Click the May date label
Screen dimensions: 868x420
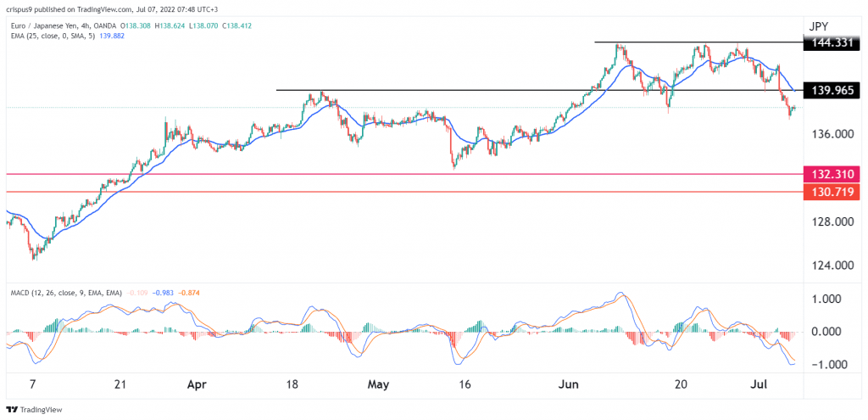pyautogui.click(x=379, y=384)
